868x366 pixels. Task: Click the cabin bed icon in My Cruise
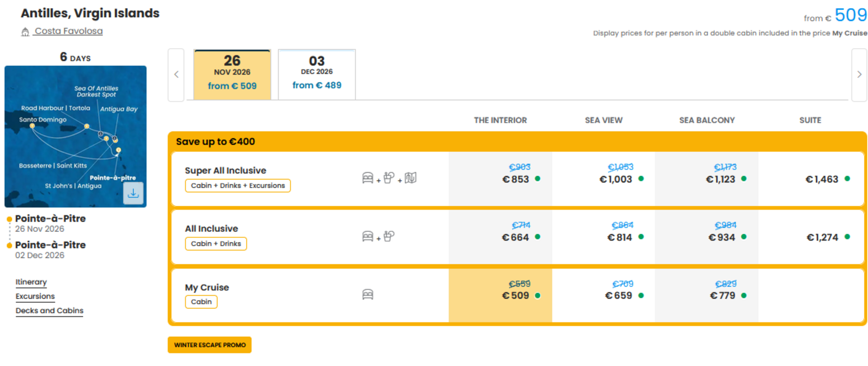point(368,294)
